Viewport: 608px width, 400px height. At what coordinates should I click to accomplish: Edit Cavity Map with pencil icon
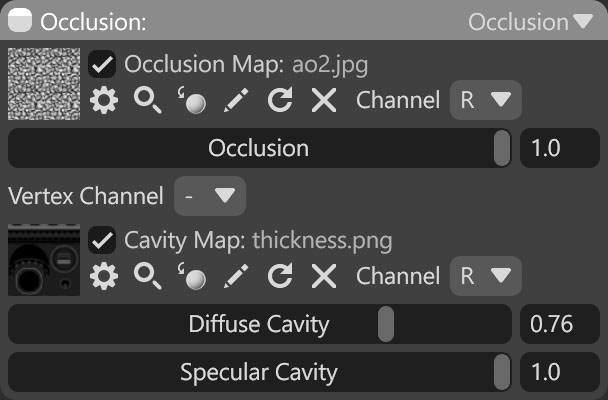pos(236,276)
